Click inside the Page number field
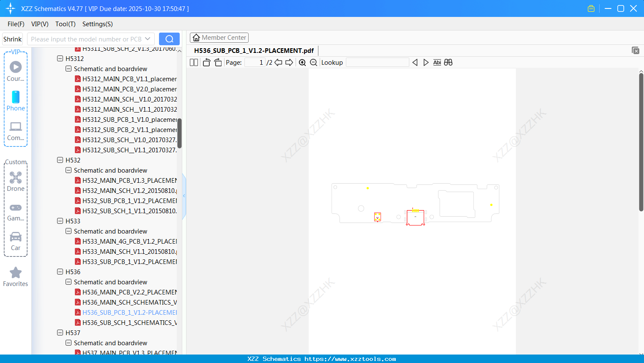 click(x=254, y=62)
